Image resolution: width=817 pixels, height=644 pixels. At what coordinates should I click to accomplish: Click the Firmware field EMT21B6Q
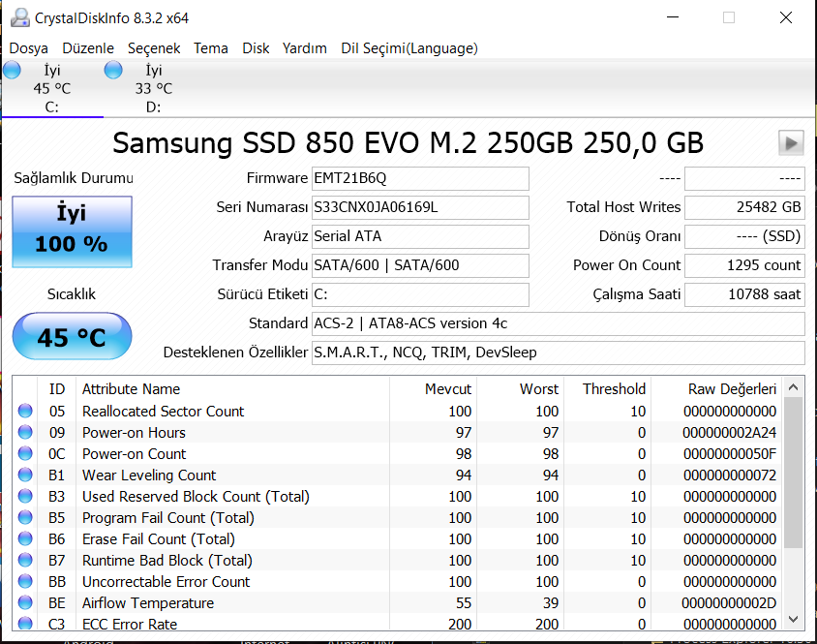pyautogui.click(x=420, y=178)
